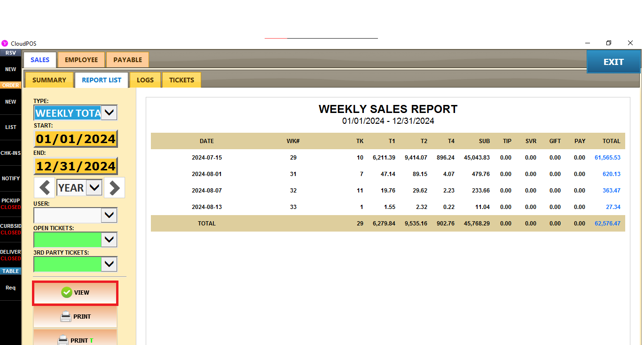
Task: Click the START date field 01/01/2024
Action: point(76,139)
